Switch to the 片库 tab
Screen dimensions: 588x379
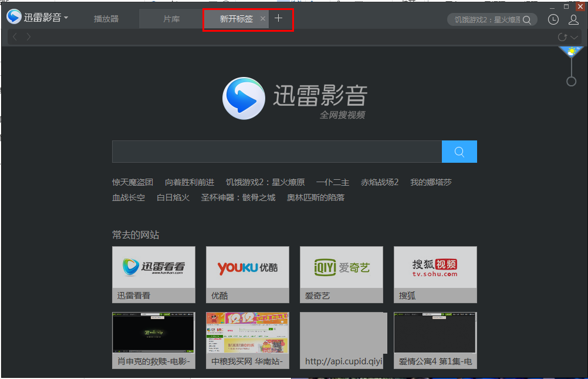pyautogui.click(x=171, y=19)
